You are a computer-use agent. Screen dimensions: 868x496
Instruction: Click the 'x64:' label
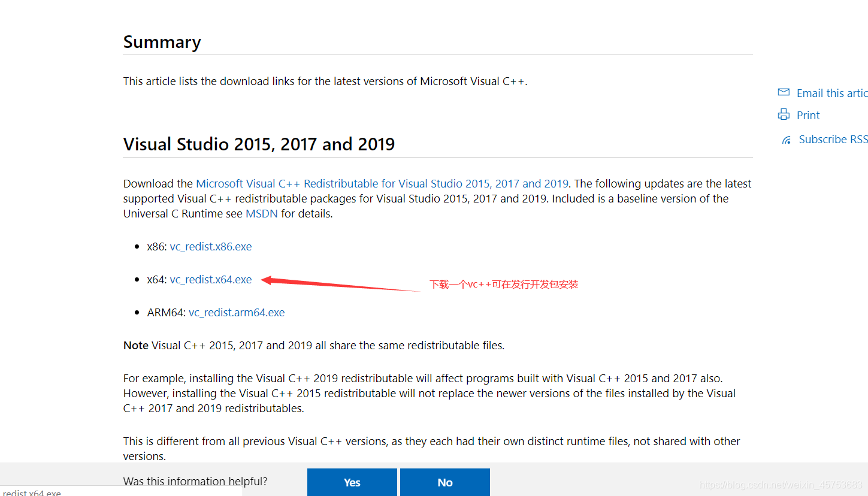tap(157, 279)
